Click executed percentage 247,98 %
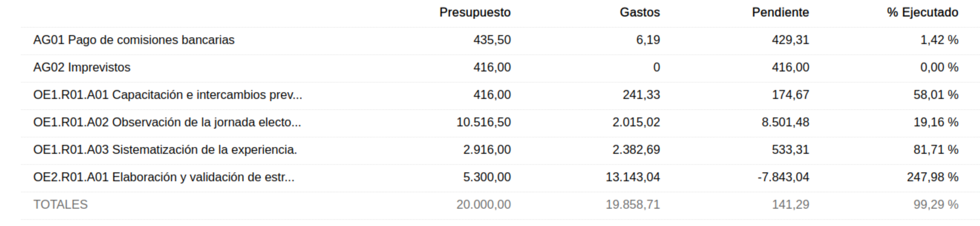Screen dimensions: 980x226 click(932, 177)
